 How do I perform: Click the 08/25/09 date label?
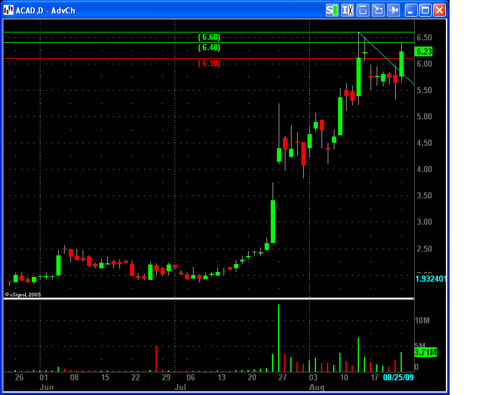point(398,377)
